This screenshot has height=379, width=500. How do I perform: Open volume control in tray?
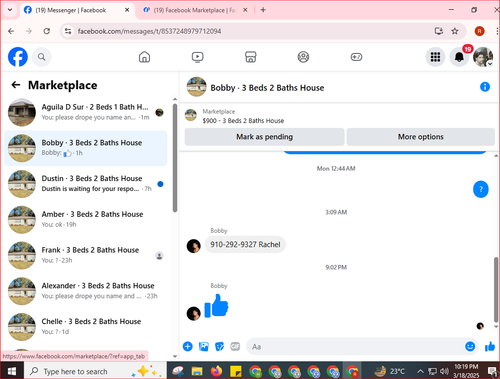[444, 371]
